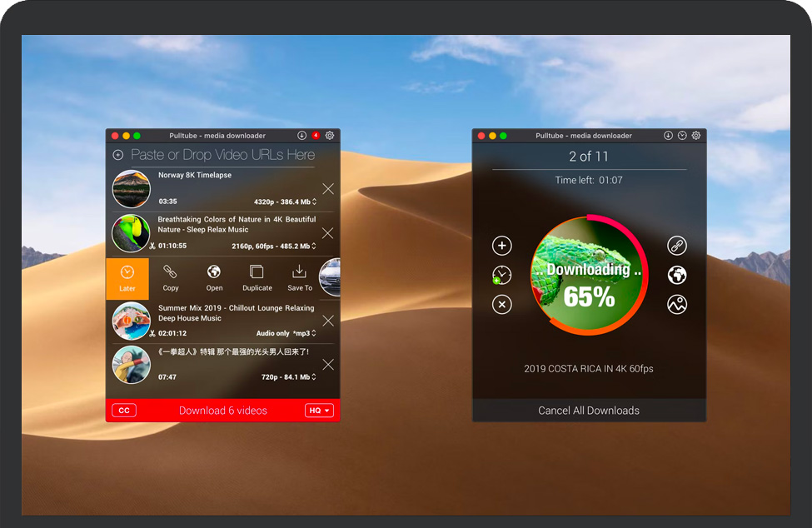This screenshot has height=528, width=812.
Task: Click the circular 65% download progress thumbnail
Action: click(x=589, y=276)
